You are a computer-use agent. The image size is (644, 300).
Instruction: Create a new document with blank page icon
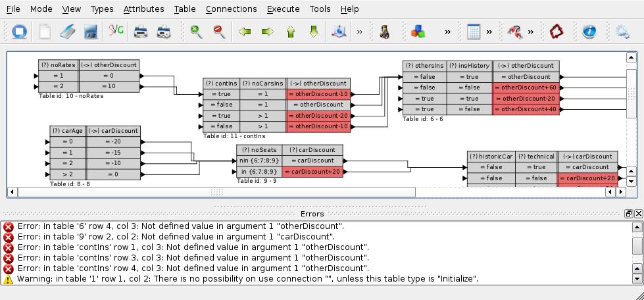pos(45,32)
